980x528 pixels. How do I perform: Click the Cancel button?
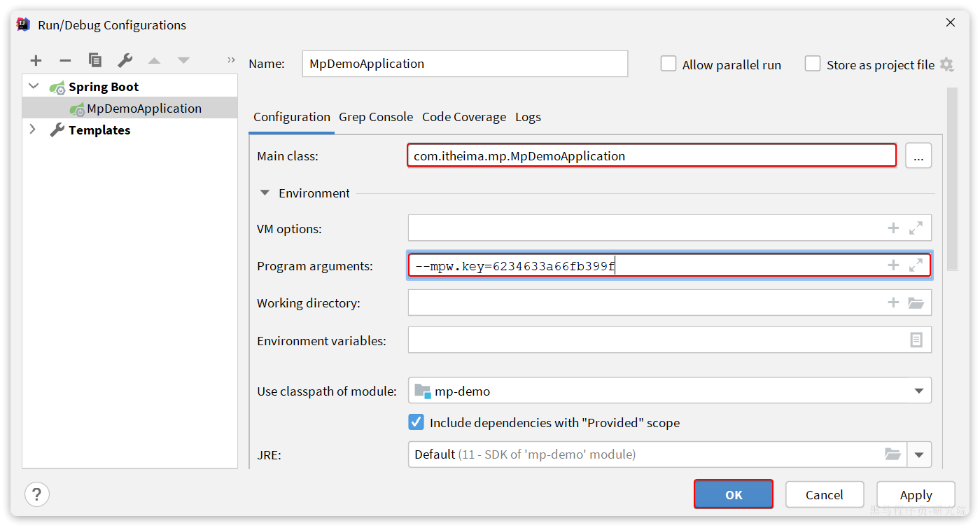pyautogui.click(x=825, y=494)
